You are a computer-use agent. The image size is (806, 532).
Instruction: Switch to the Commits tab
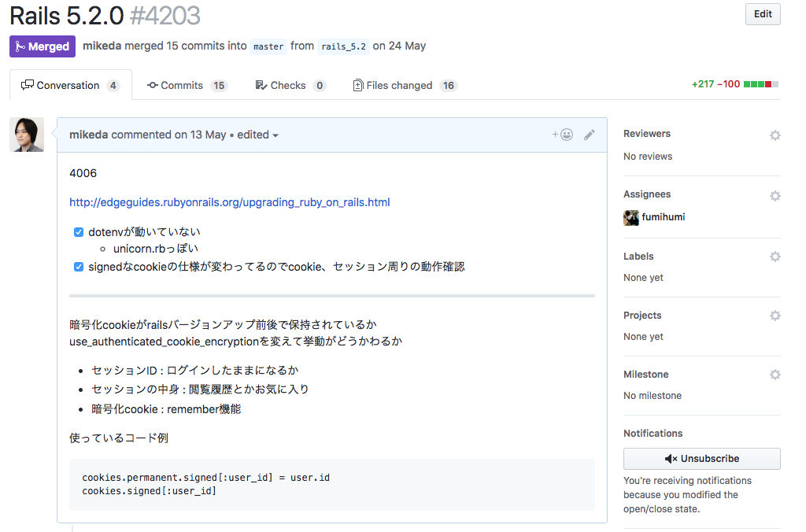click(x=187, y=85)
